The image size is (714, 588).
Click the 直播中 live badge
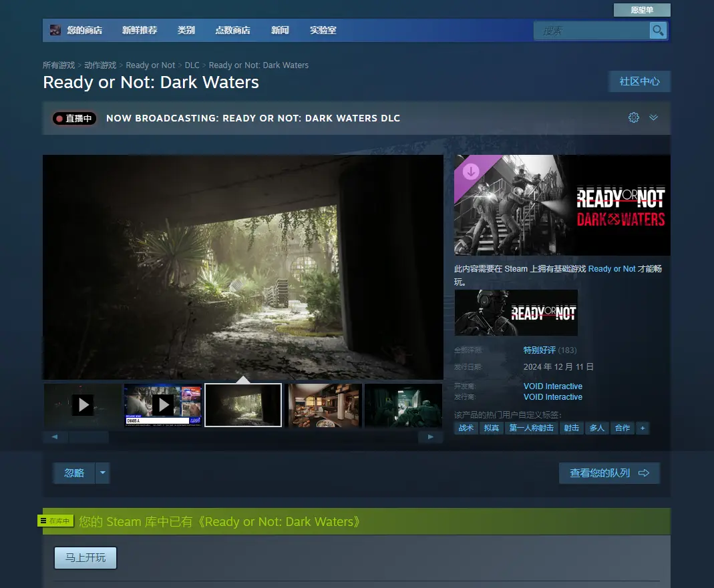click(74, 118)
